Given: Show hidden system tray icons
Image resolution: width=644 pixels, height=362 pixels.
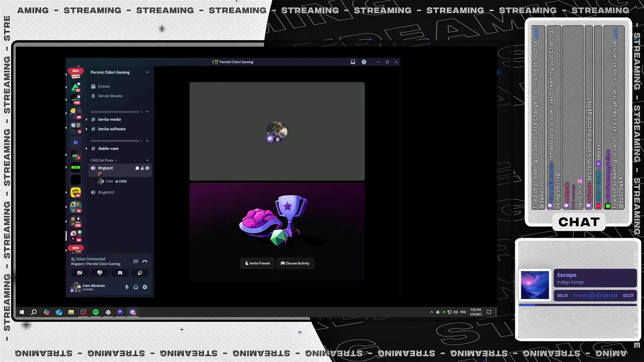Looking at the screenshot, I should (431, 312).
